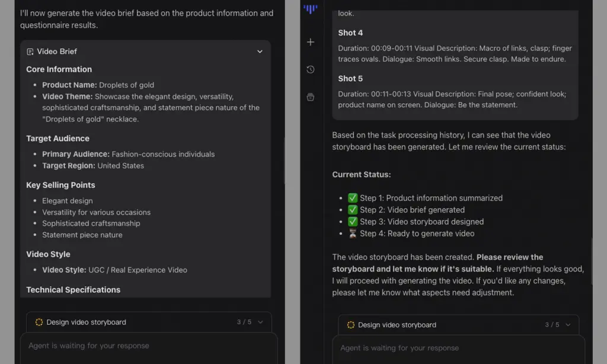Image resolution: width=607 pixels, height=364 pixels.
Task: Expand right 3 / 5 progress chevron
Action: click(x=568, y=325)
